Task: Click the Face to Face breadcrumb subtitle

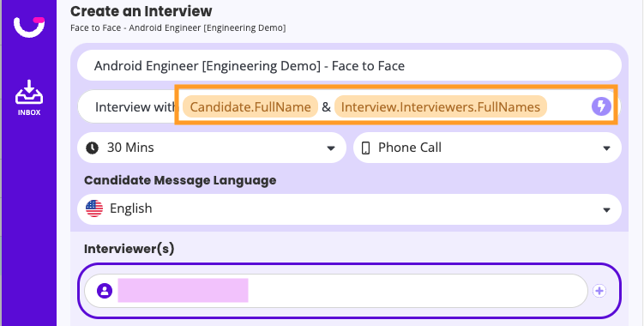Action: click(178, 28)
